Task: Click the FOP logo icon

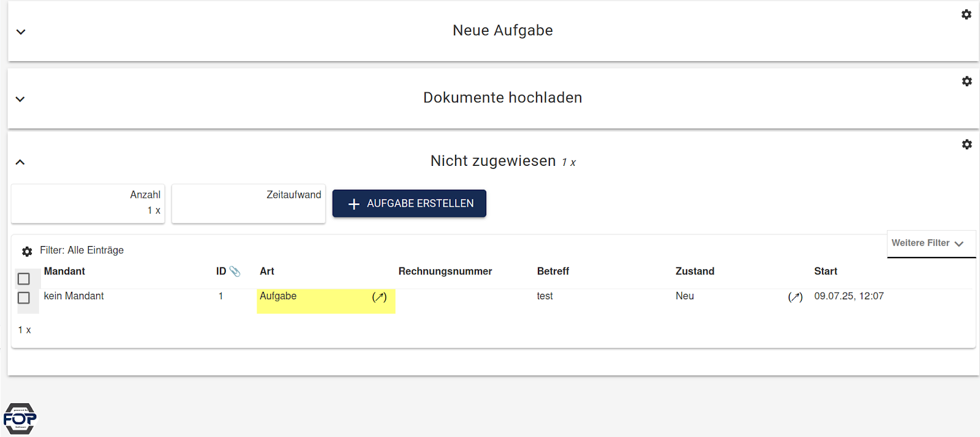Action: [x=20, y=419]
